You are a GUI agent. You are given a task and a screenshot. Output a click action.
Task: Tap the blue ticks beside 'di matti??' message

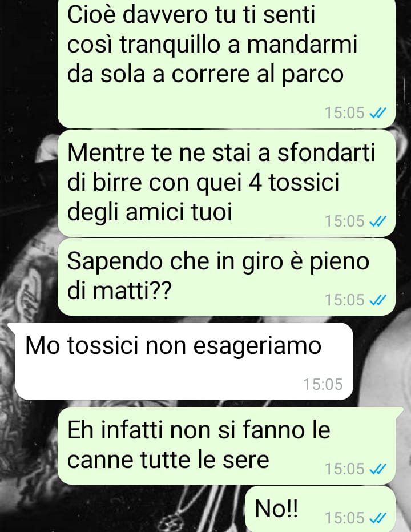pyautogui.click(x=377, y=300)
